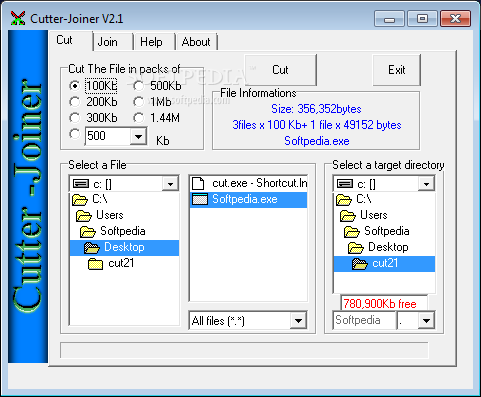Select Users in the target directory tree
The image size is (481, 397).
pos(384,216)
